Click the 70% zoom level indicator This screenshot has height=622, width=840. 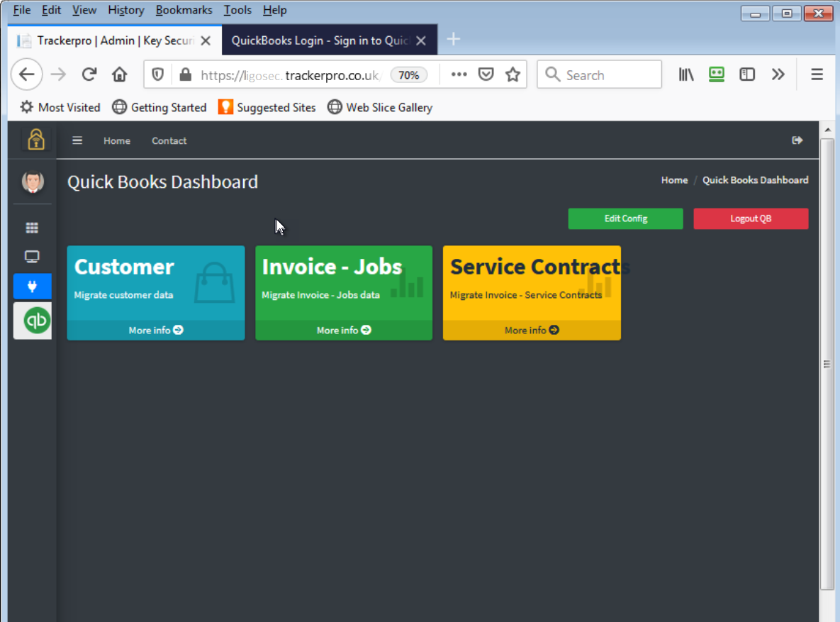tap(409, 75)
